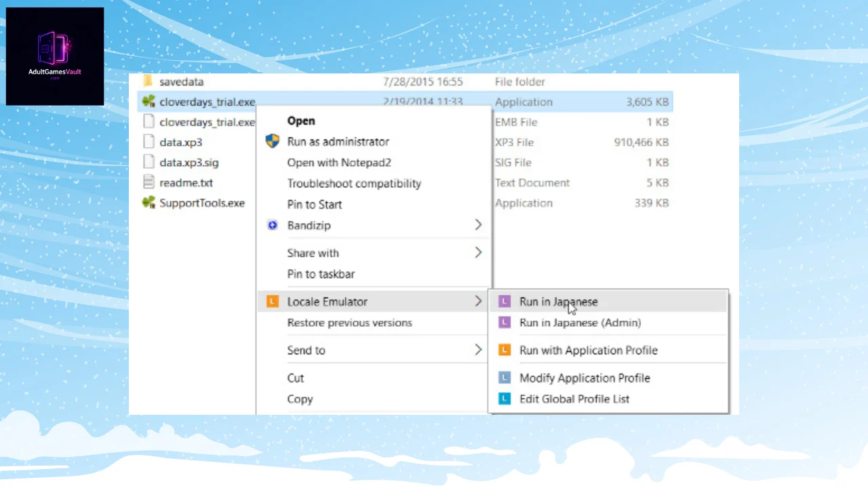Click the clover icon of SupportTools.exe
Viewport: 868px width, 488px height.
149,203
